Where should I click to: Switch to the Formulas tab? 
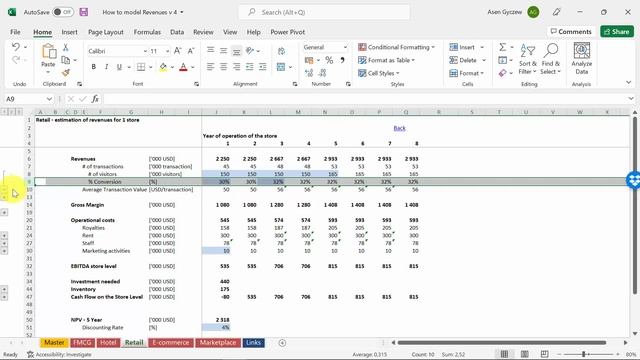(147, 32)
